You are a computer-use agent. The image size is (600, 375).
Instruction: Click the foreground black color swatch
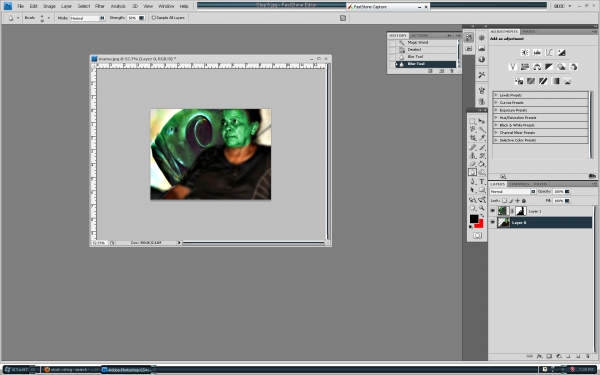click(474, 219)
